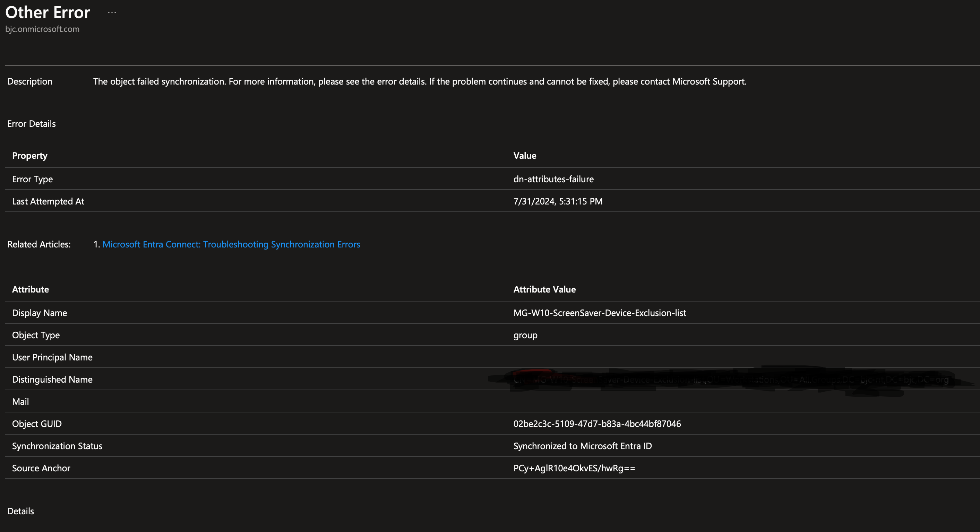Select Synchronized to Microsoft Entra ID status
980x532 pixels.
coord(583,446)
